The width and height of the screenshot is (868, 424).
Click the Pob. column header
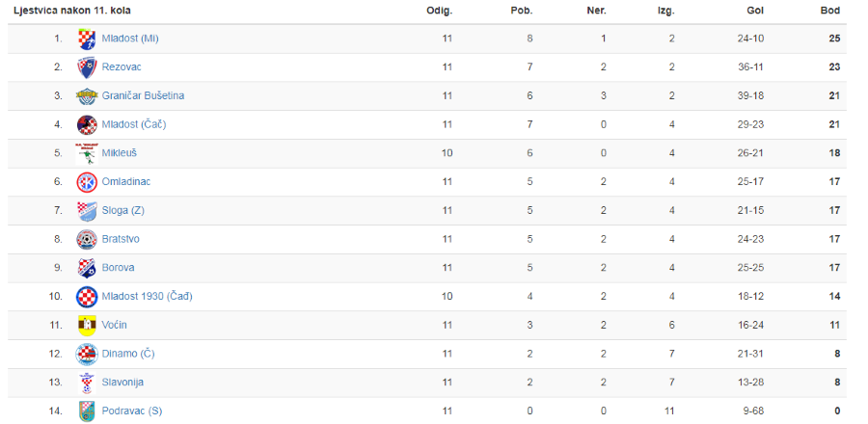click(x=522, y=11)
